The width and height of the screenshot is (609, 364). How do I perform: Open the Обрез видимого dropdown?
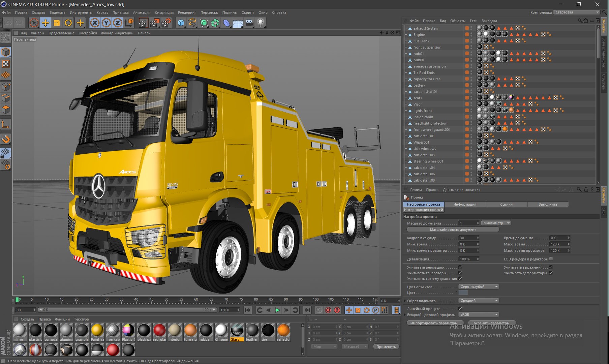coord(479,301)
